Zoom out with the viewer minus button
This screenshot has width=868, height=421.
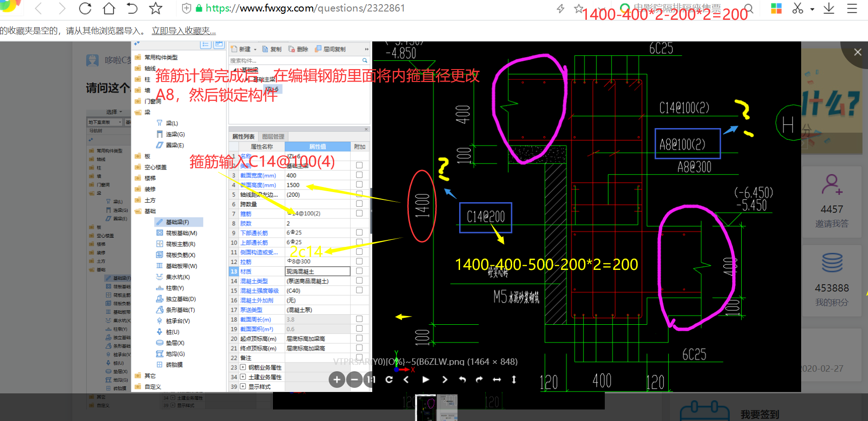click(x=354, y=380)
